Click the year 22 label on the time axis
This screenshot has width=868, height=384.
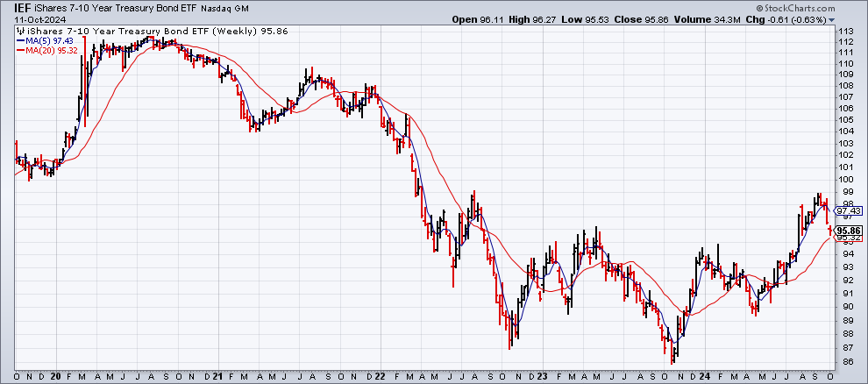[381, 375]
